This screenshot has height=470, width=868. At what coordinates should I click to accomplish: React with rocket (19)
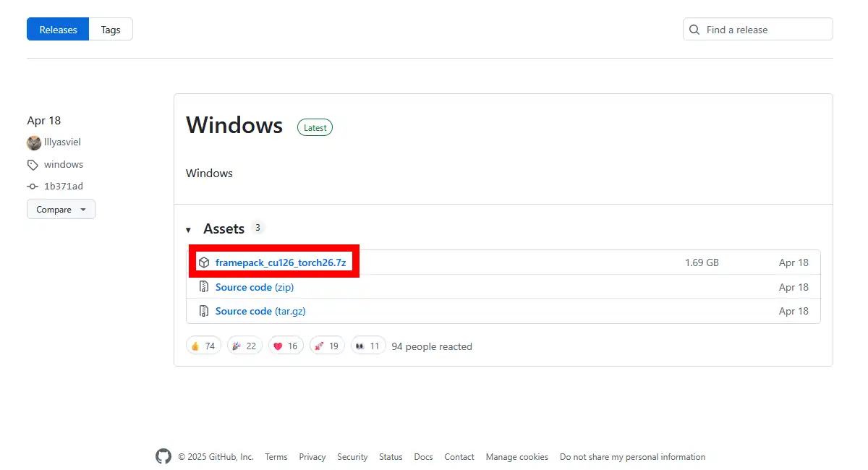pos(327,346)
